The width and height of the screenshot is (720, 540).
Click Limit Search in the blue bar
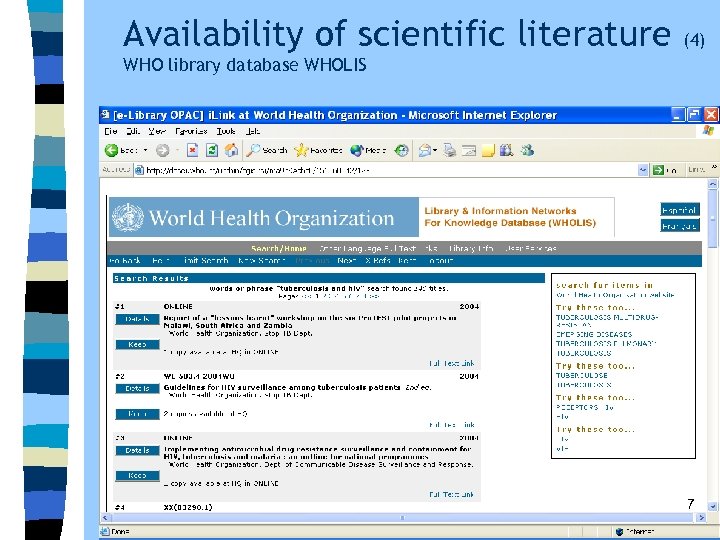(205, 260)
